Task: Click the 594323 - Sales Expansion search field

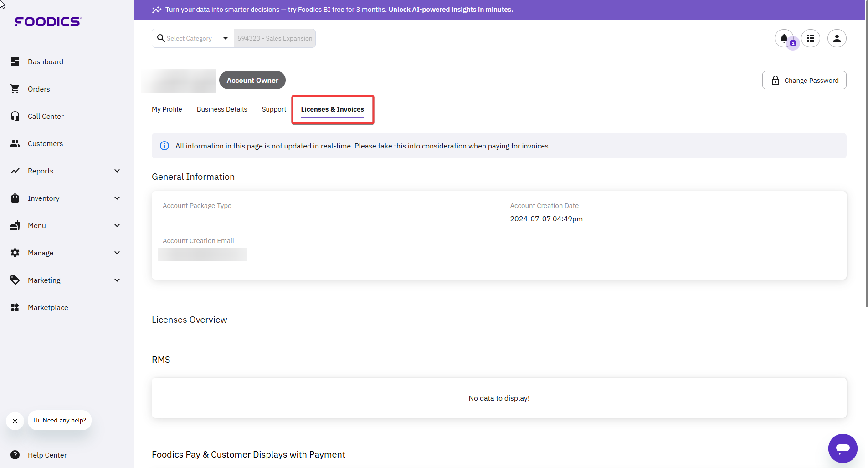Action: 275,38
